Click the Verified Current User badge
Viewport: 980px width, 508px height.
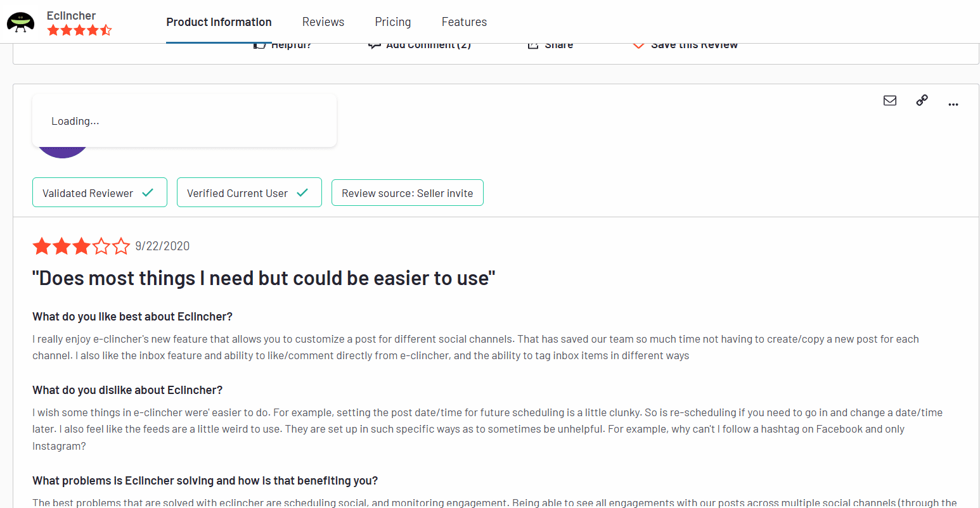pyautogui.click(x=248, y=193)
